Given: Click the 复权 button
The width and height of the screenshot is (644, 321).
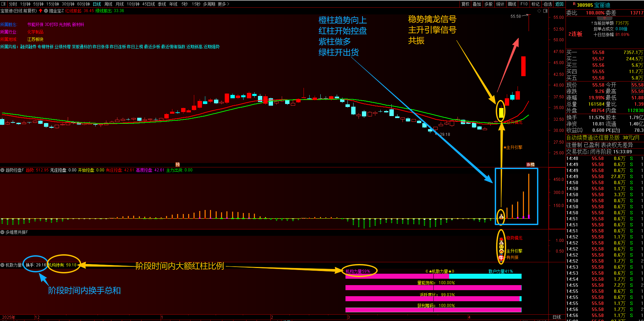Looking at the screenshot, I should (x=466, y=4).
